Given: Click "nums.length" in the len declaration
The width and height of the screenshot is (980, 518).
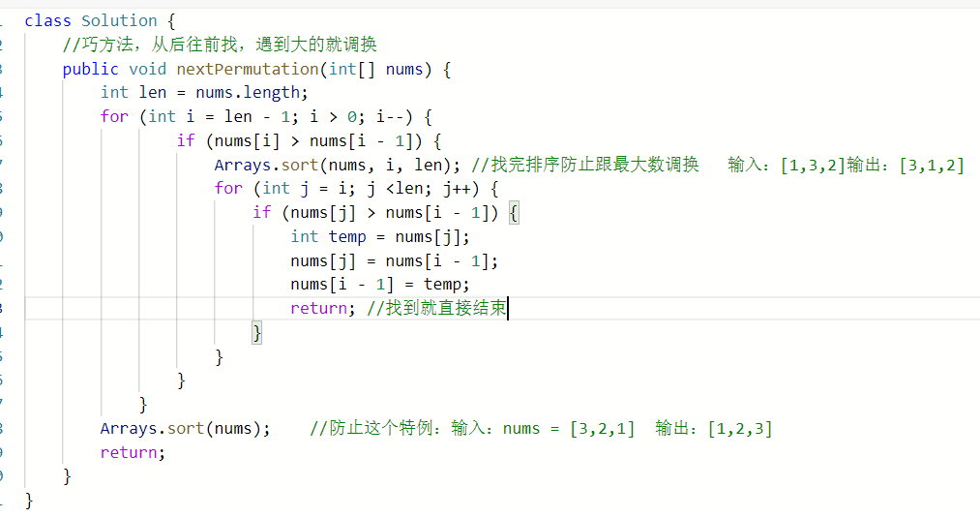Looking at the screenshot, I should click(x=248, y=93).
